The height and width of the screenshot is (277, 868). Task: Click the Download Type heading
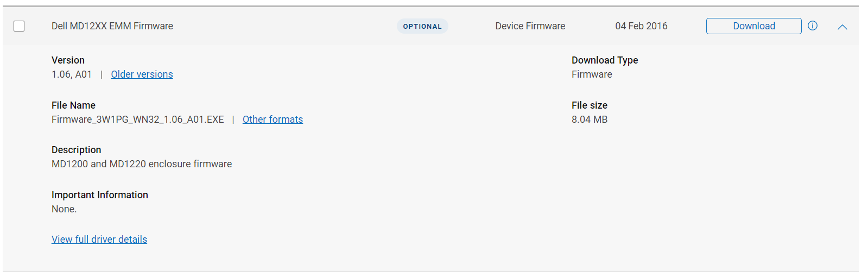pyautogui.click(x=605, y=60)
